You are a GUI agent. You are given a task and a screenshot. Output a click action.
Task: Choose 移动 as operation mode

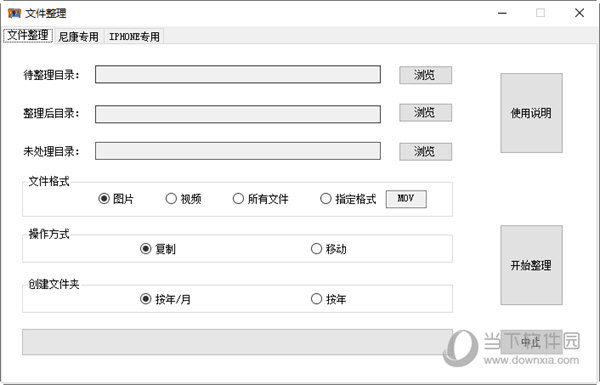coord(329,249)
